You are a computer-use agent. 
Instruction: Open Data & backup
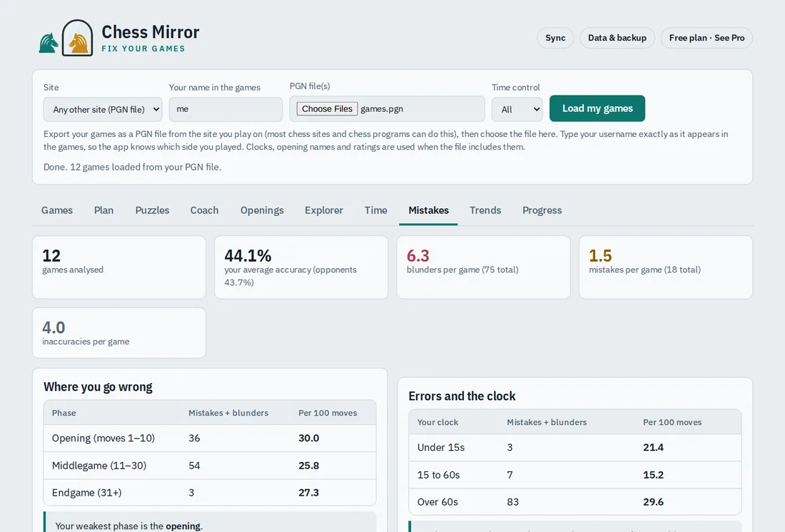click(x=617, y=38)
